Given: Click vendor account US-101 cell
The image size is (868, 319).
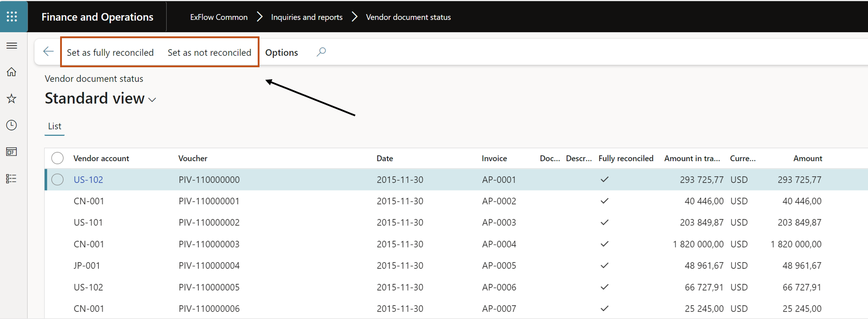Looking at the screenshot, I should pyautogui.click(x=88, y=223).
